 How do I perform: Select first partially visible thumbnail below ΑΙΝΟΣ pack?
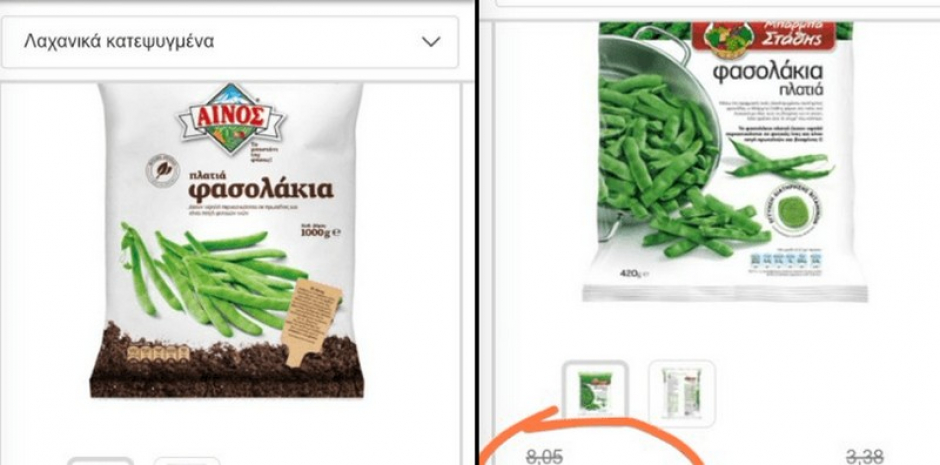pyautogui.click(x=100, y=461)
